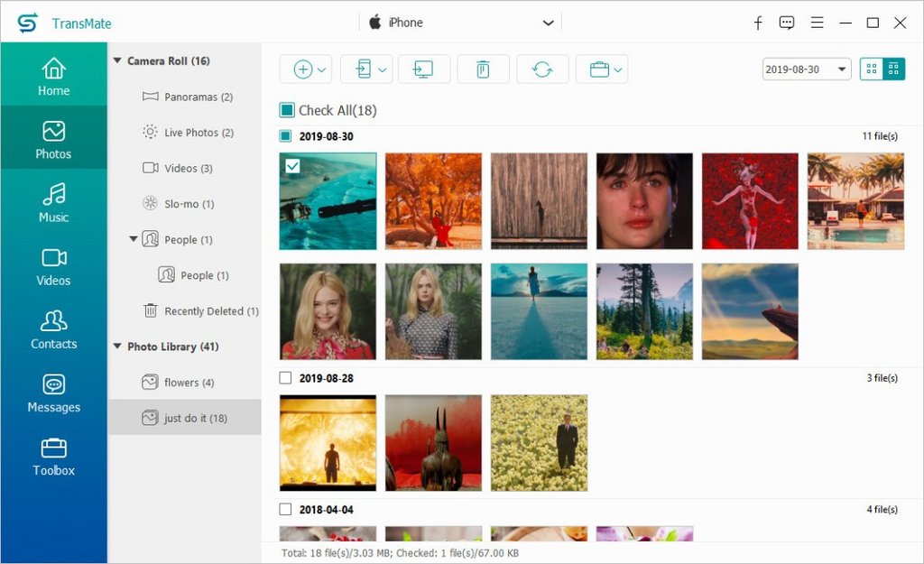924x564 pixels.
Task: Go to the Videos sidebar section
Action: click(x=53, y=266)
